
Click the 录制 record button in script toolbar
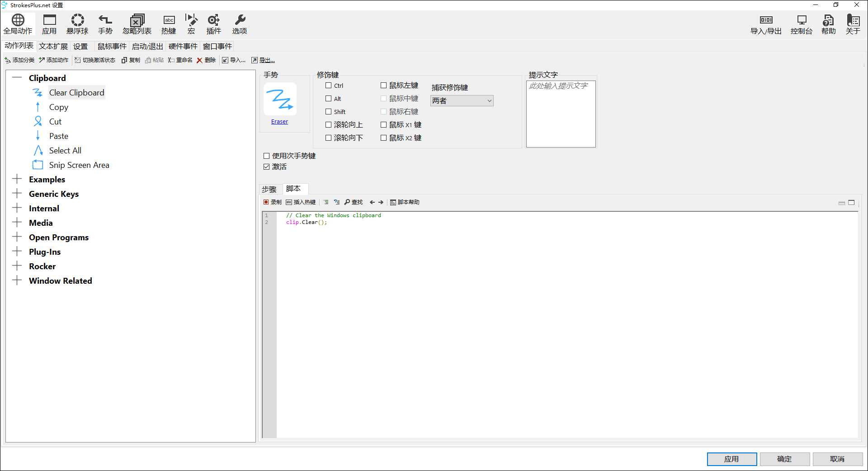[x=273, y=202]
